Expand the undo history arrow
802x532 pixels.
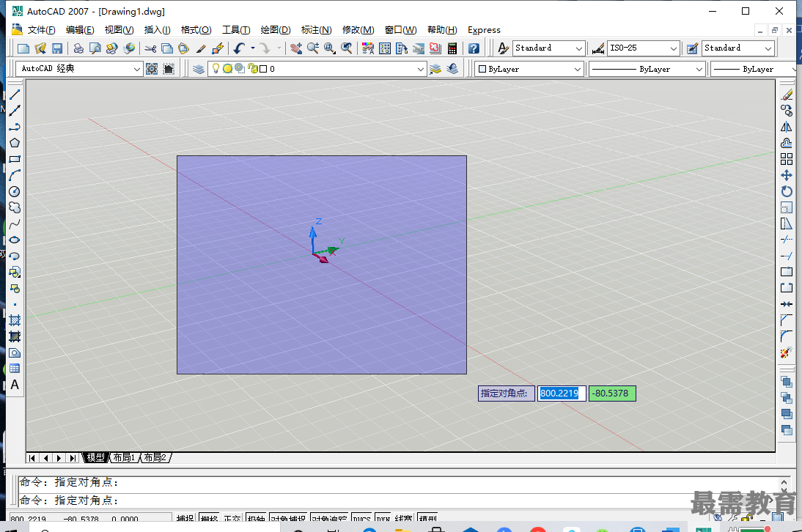click(253, 48)
